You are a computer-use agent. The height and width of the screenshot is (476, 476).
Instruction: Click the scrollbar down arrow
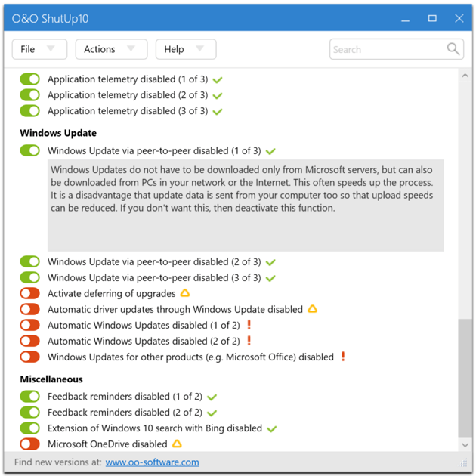[x=465, y=445]
